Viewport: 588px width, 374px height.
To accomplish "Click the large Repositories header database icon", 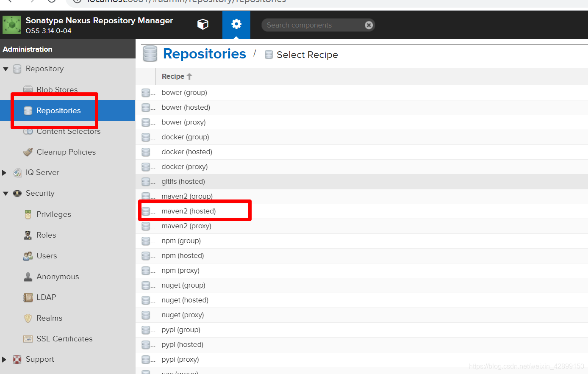I will [x=150, y=54].
